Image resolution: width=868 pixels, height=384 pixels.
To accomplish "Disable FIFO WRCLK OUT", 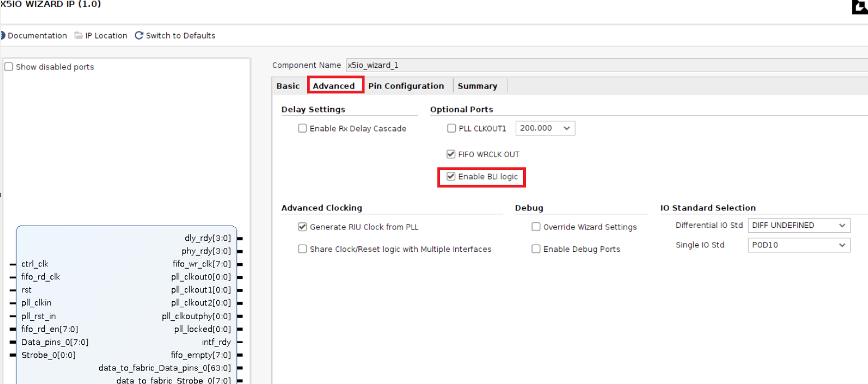I will tap(451, 154).
